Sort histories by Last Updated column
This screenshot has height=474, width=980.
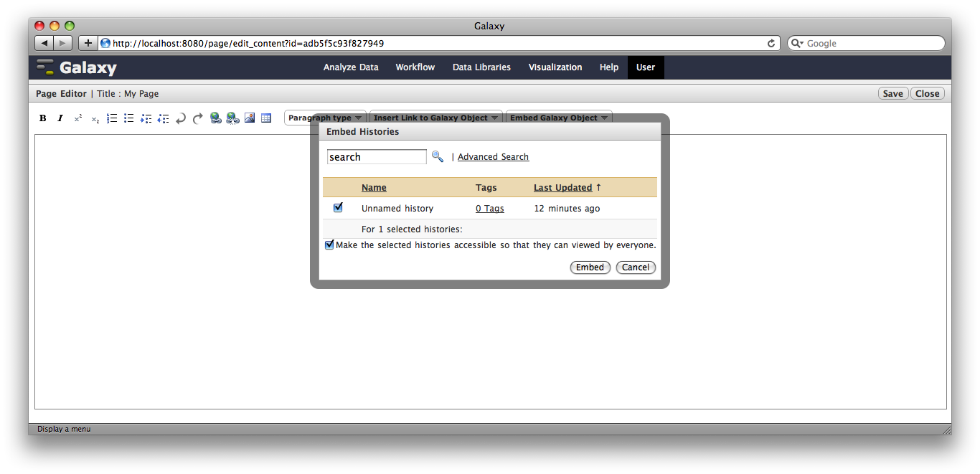pos(563,188)
